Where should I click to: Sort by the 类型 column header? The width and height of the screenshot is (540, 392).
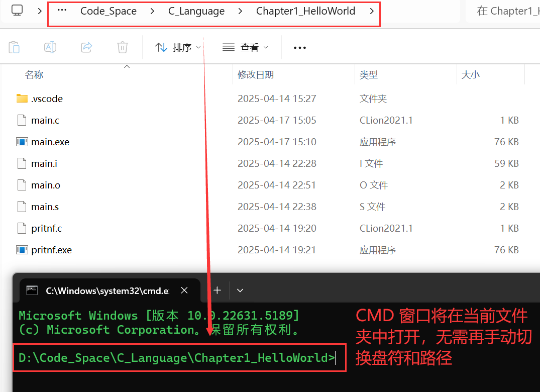pos(369,74)
